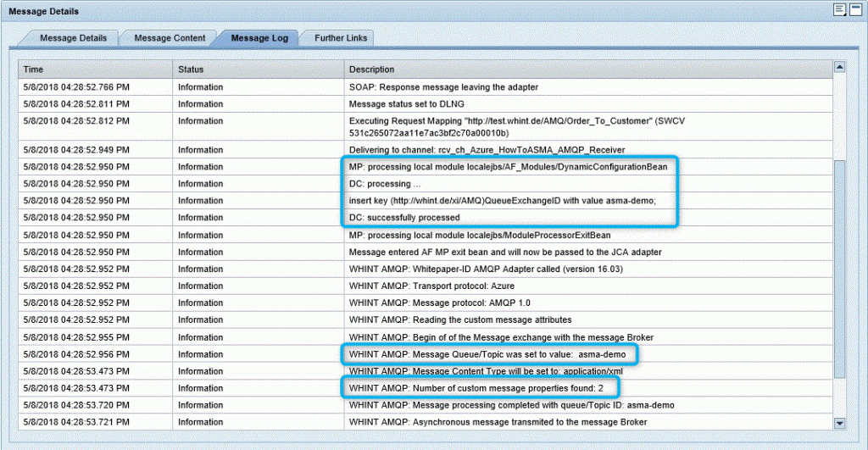Select the Message Log tab
This screenshot has height=450, width=868.
(x=259, y=38)
